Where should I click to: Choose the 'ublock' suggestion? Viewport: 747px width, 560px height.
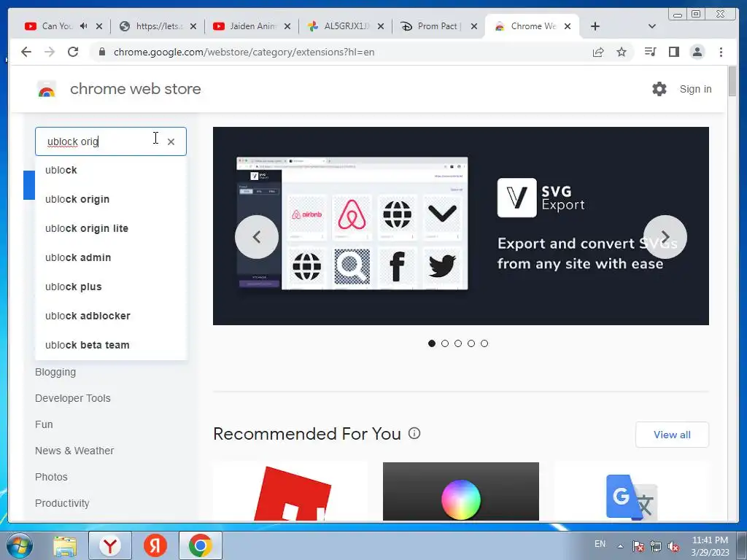tap(111, 170)
